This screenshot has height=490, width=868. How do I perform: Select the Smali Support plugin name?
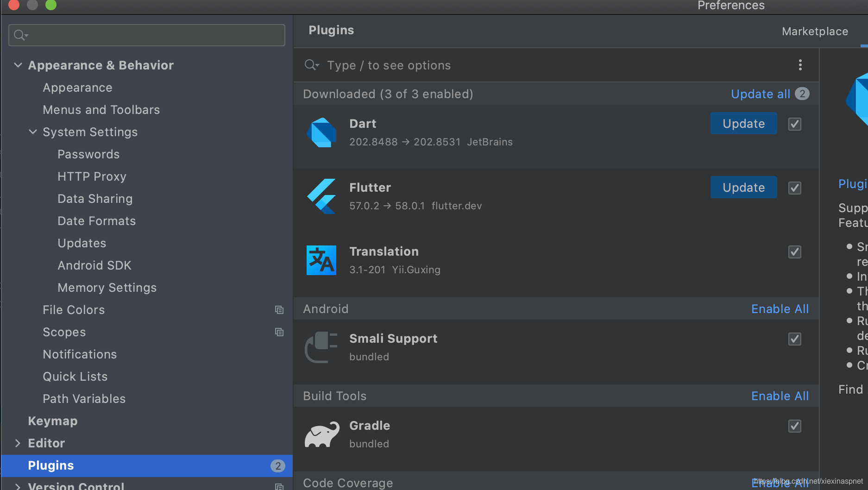[x=393, y=339]
